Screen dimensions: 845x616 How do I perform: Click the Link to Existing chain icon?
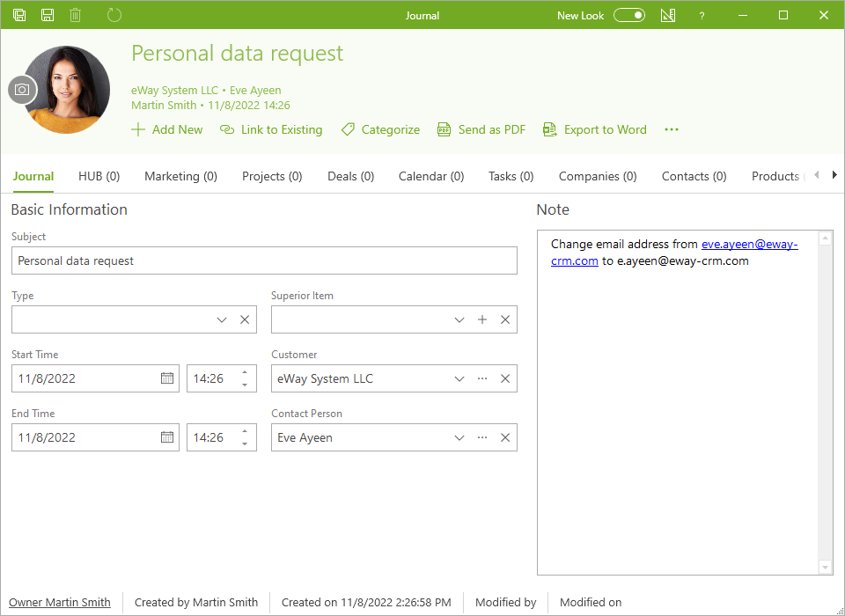pos(227,129)
